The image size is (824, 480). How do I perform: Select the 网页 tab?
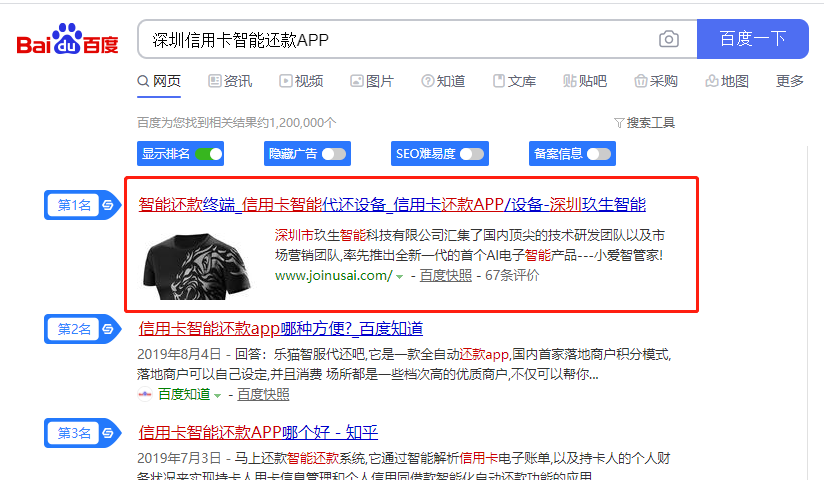[159, 81]
